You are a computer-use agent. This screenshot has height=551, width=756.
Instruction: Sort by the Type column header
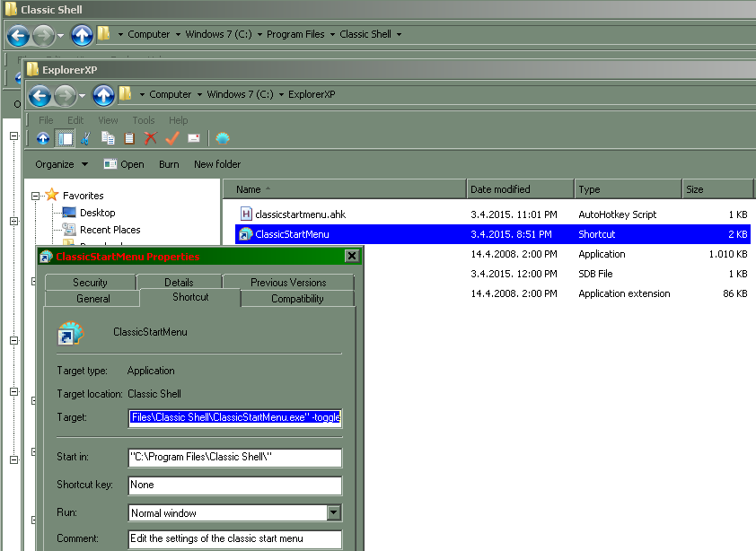point(628,189)
